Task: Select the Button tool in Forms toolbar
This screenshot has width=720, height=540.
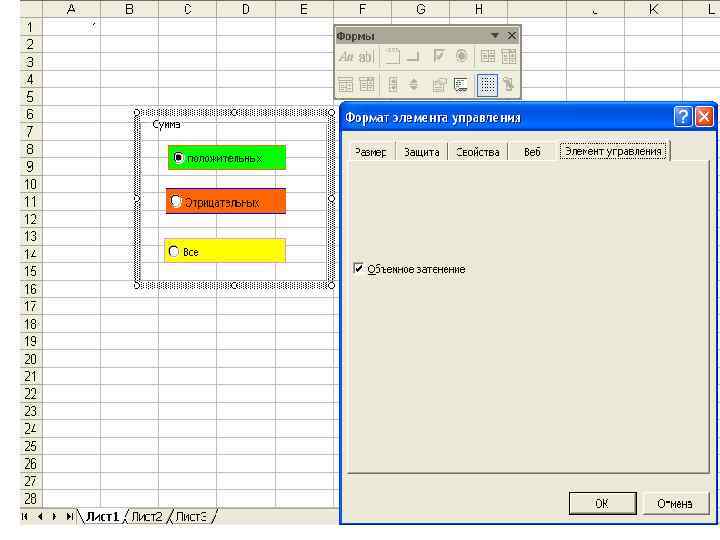Action: 413,57
